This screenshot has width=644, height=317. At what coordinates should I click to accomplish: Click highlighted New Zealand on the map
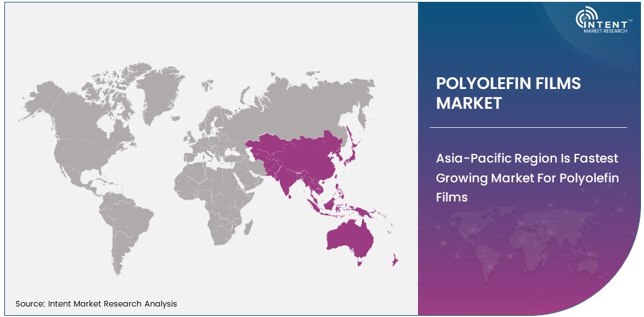(x=395, y=259)
